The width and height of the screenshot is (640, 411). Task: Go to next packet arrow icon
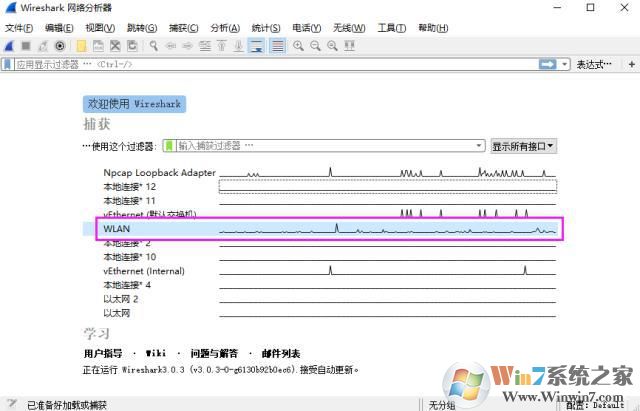coord(187,46)
